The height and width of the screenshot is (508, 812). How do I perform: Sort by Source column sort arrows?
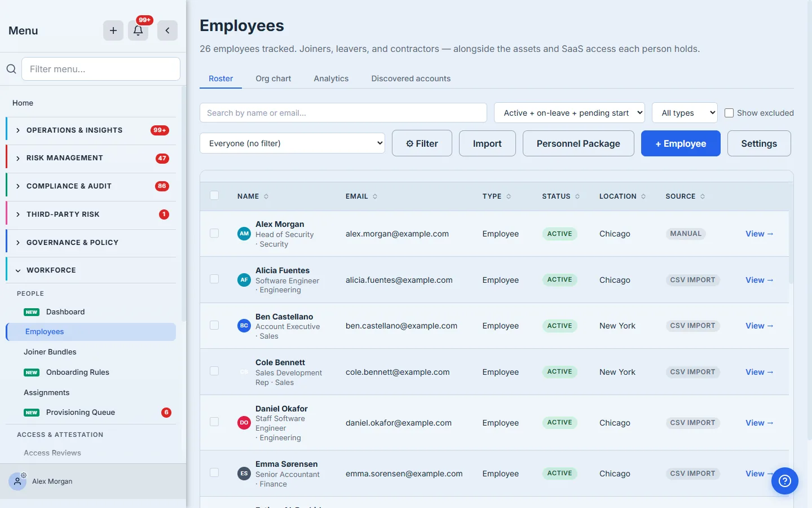click(x=703, y=196)
